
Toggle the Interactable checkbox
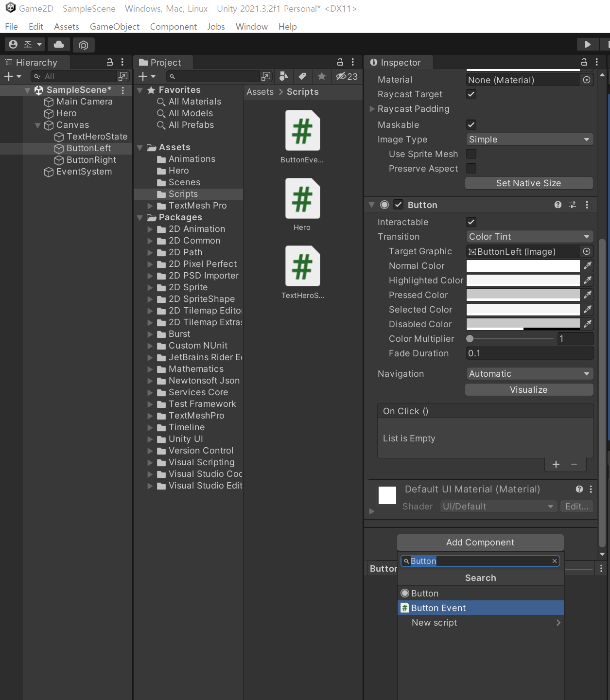click(471, 222)
